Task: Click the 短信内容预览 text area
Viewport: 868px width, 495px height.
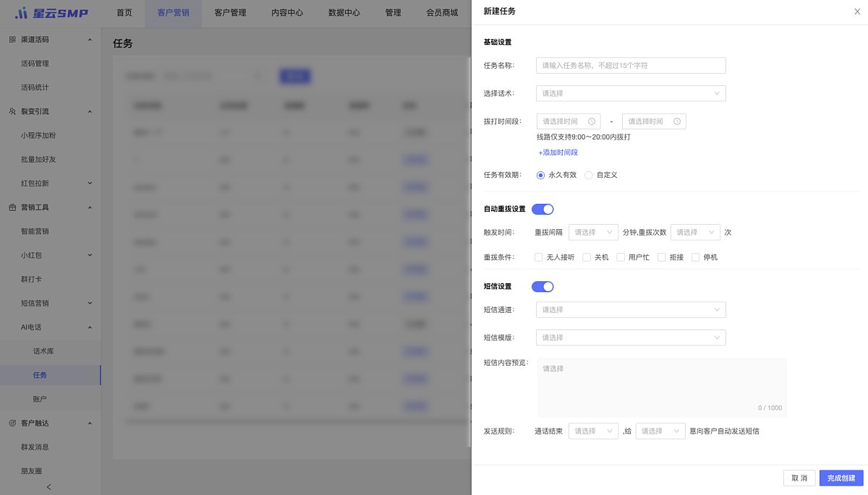Action: 662,387
